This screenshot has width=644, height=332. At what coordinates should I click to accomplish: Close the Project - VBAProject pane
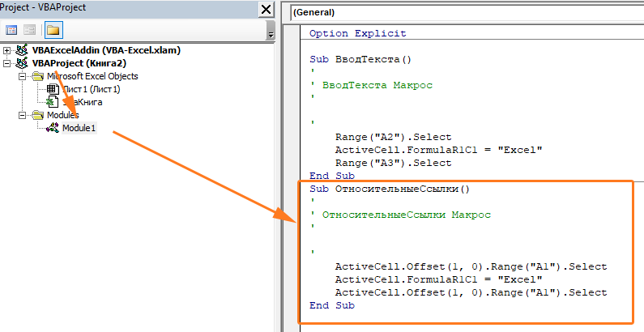coord(267,9)
